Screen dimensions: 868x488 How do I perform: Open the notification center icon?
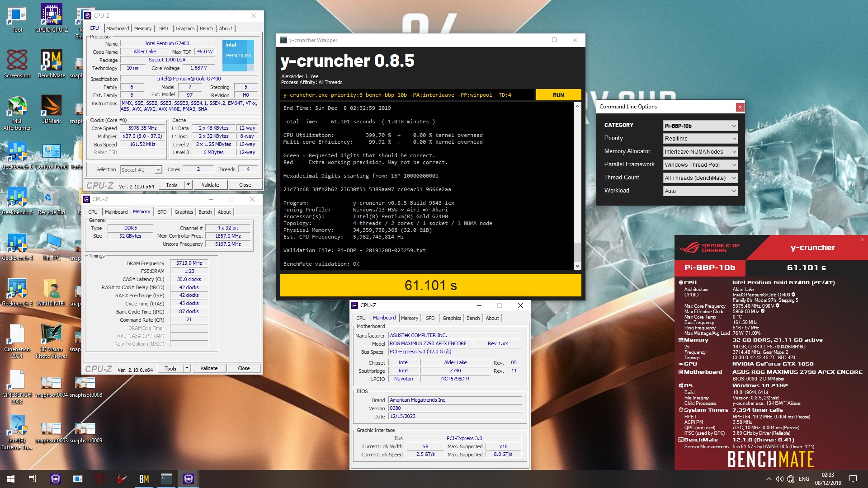[x=853, y=479]
